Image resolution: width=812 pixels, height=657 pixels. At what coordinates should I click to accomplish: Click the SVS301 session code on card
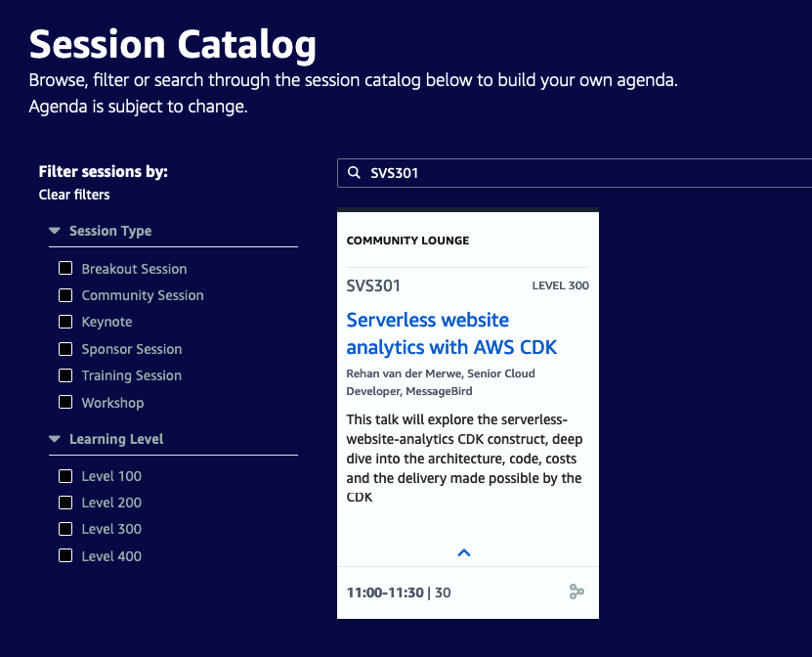(x=373, y=285)
